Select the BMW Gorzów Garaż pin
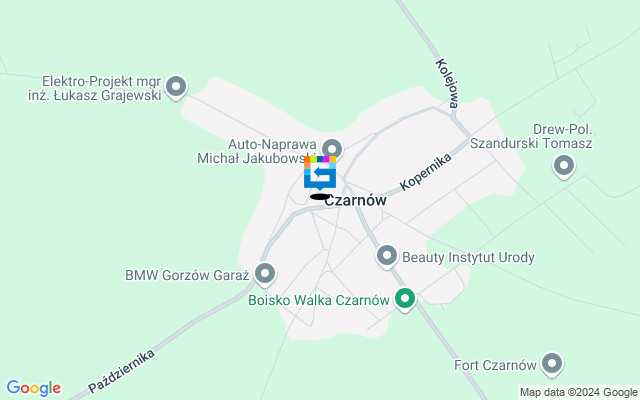The height and width of the screenshot is (400, 640). (x=265, y=274)
